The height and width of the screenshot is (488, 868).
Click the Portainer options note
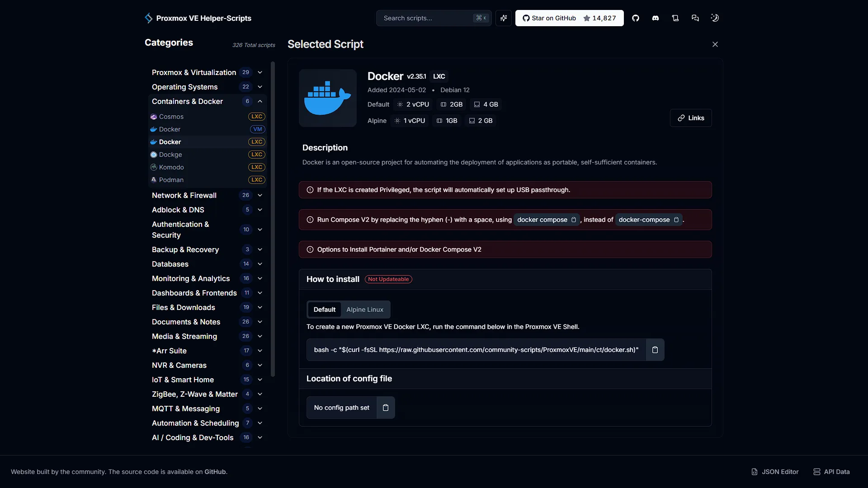[505, 249]
